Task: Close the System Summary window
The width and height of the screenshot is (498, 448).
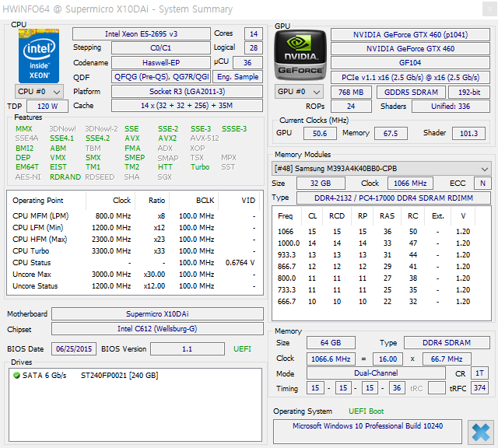Action: [489, 9]
